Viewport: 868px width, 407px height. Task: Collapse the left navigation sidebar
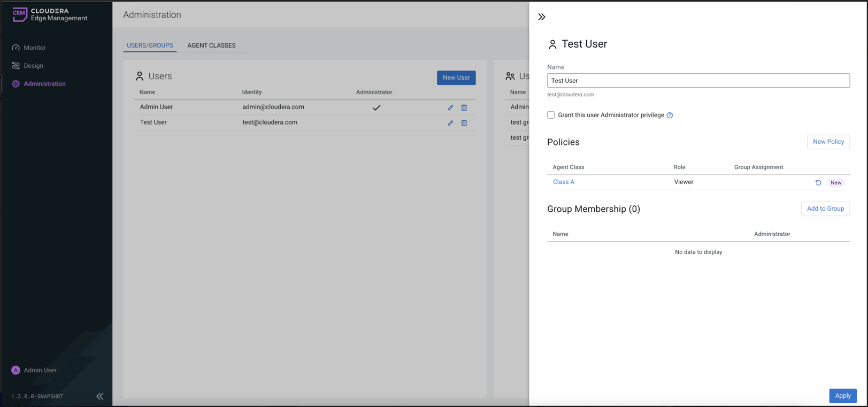[x=100, y=396]
